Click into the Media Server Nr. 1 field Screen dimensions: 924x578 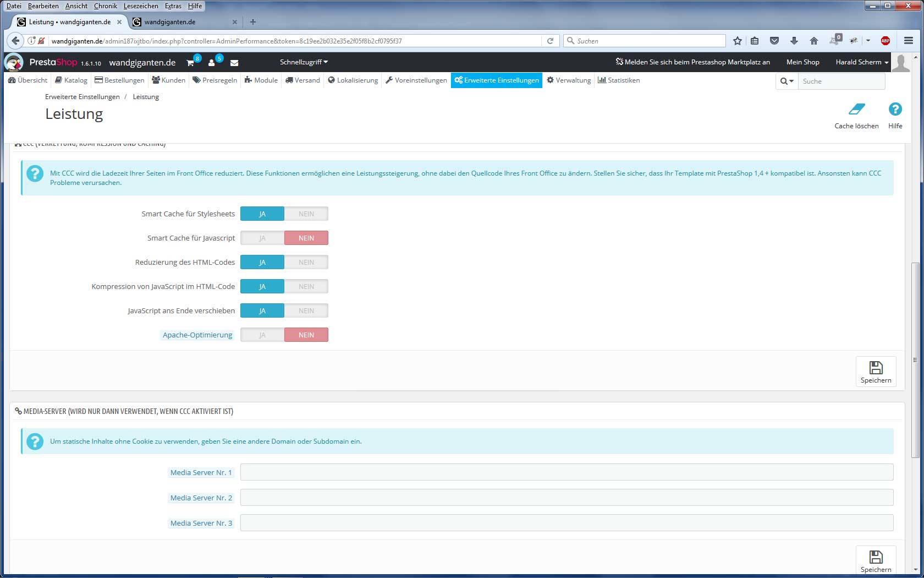566,472
